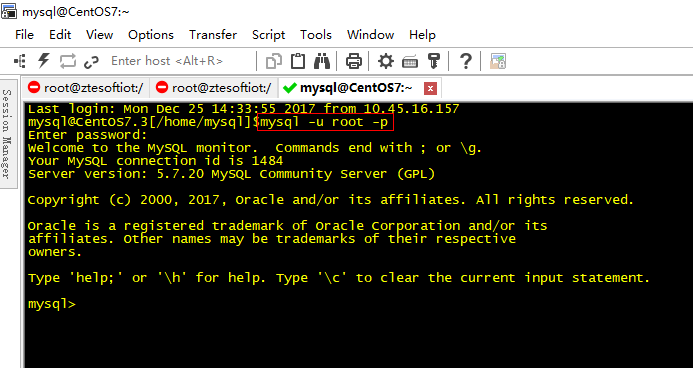This screenshot has height=368, width=693.
Task: Click 'mysql -u root -p' command text
Action: click(324, 122)
